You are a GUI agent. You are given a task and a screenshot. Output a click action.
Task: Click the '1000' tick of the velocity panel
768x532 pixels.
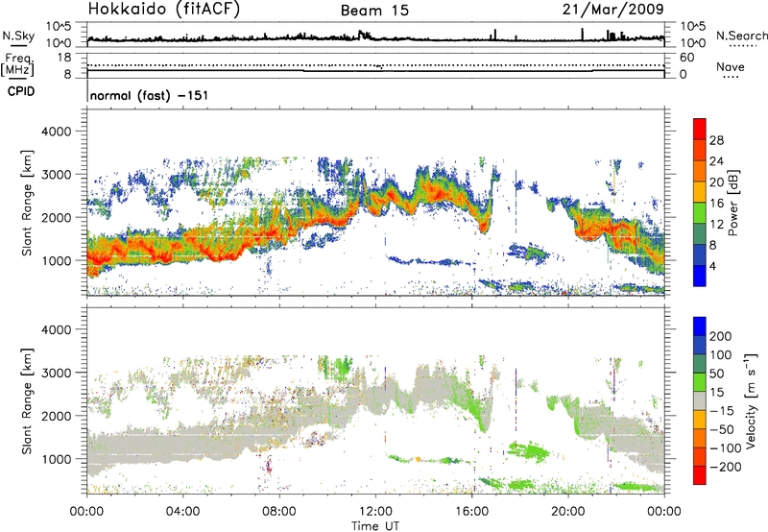tap(56, 459)
